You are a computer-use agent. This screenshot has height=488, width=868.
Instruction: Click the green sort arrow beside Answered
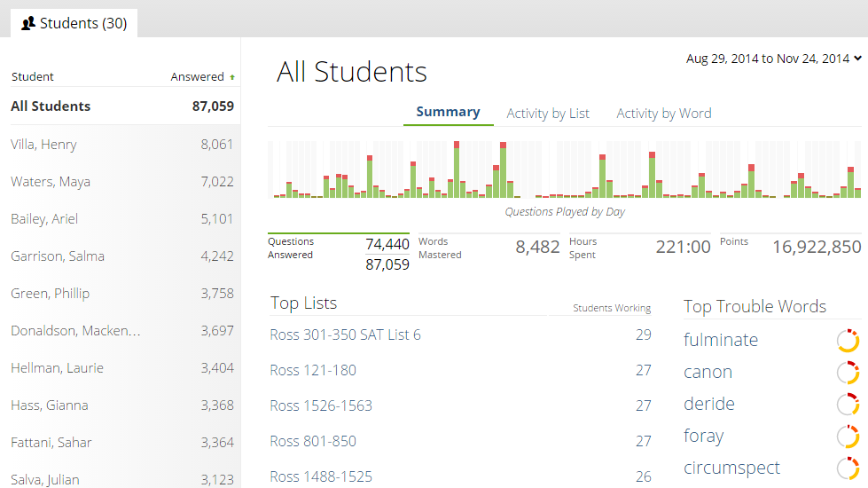click(x=232, y=77)
